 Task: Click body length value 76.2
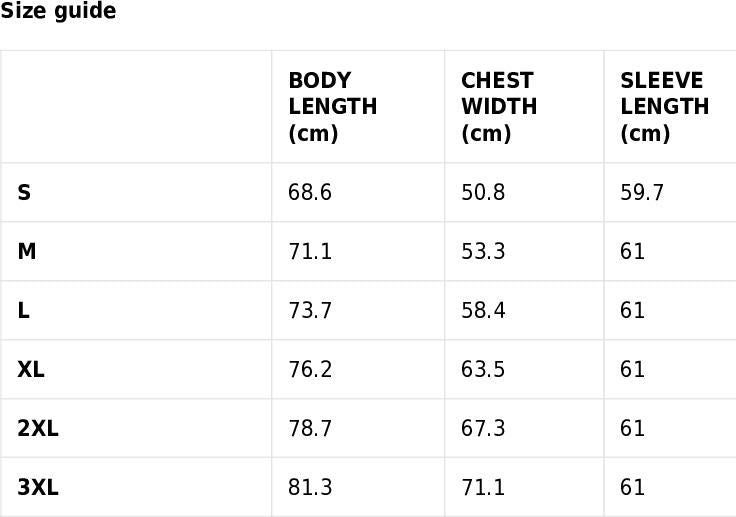click(x=310, y=370)
